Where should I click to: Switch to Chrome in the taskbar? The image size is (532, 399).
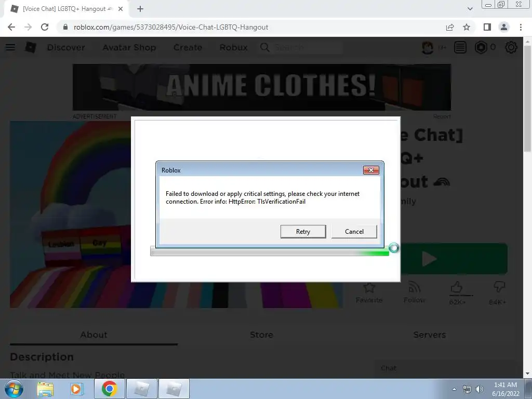[109, 389]
